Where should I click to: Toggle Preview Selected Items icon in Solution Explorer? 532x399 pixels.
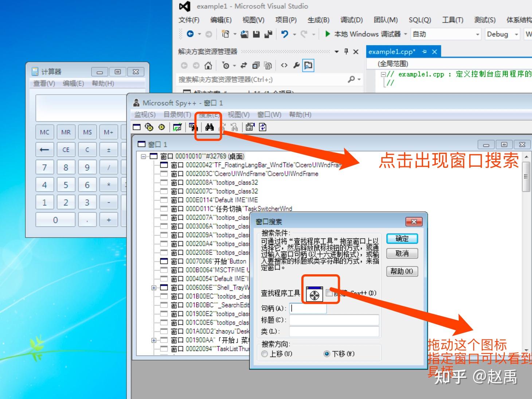(308, 66)
